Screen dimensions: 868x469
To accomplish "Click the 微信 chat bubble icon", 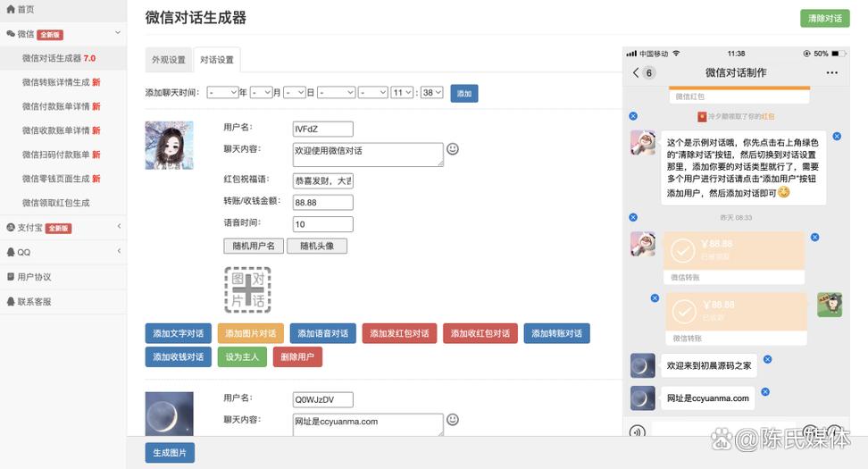I will coord(11,34).
